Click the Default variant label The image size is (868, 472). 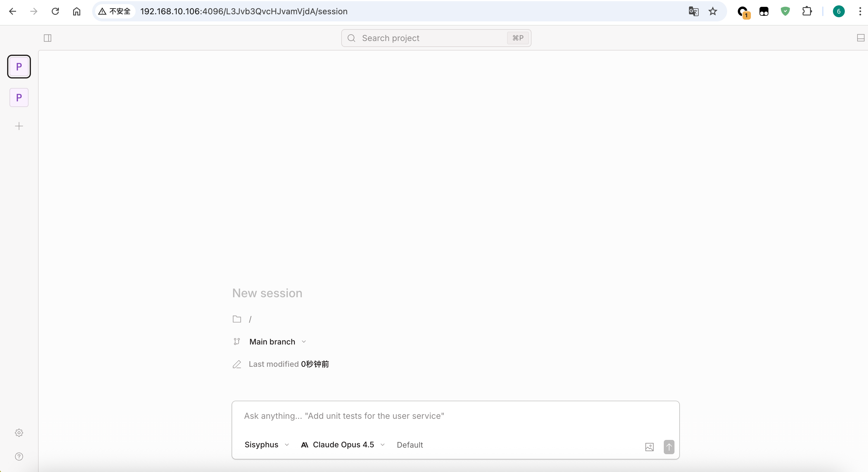pos(409,445)
